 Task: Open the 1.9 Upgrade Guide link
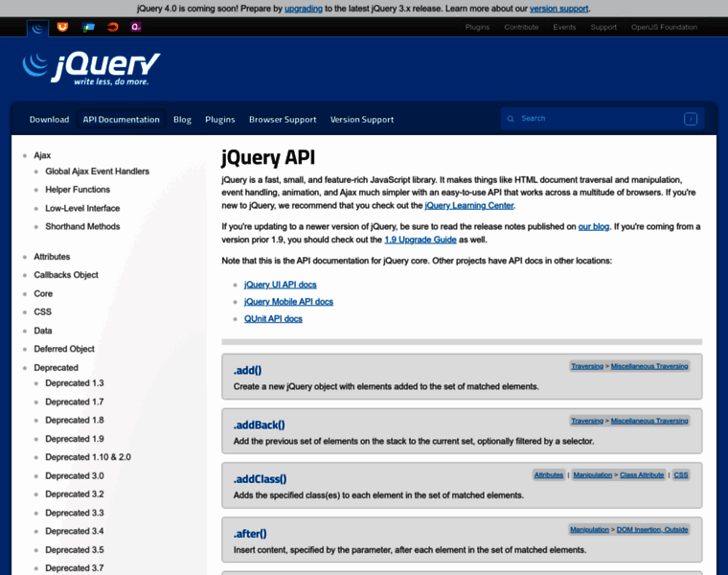click(421, 240)
